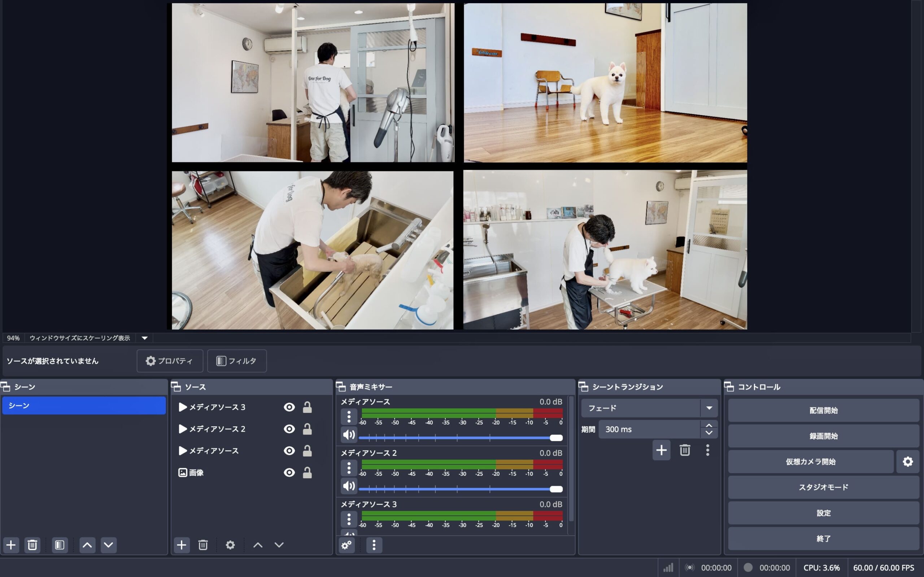This screenshot has width=924, height=577.
Task: Add a new source with plus icon
Action: click(182, 545)
